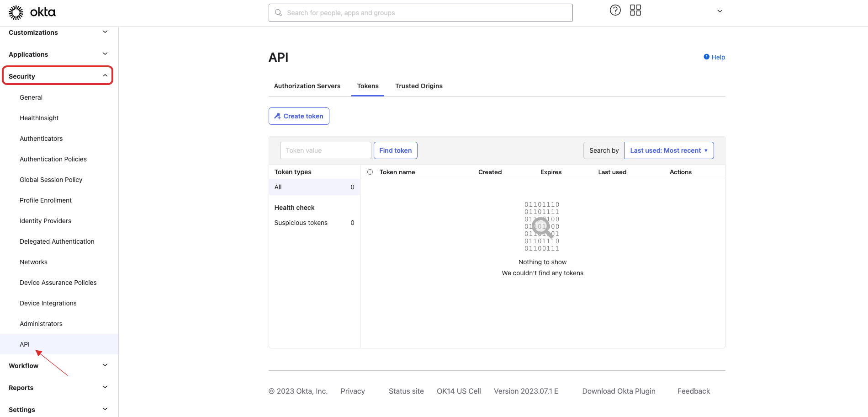Click the Search by label
868x417 pixels.
pos(604,150)
